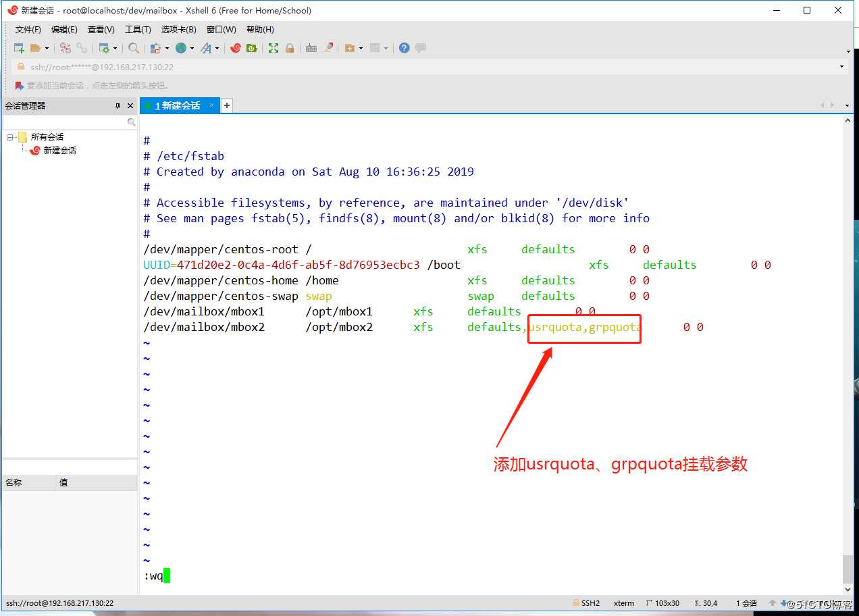Click the 值 column header
859x616 pixels.
[97, 483]
